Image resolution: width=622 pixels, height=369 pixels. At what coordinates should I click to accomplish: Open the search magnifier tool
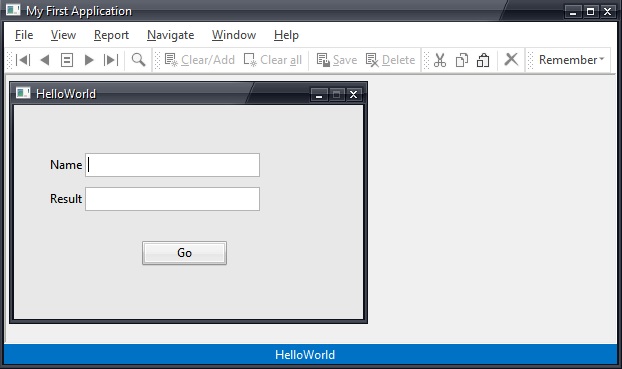(x=138, y=60)
